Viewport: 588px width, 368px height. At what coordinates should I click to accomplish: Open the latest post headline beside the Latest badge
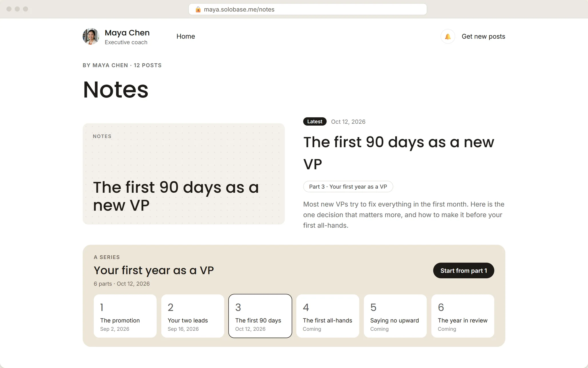[x=399, y=153]
